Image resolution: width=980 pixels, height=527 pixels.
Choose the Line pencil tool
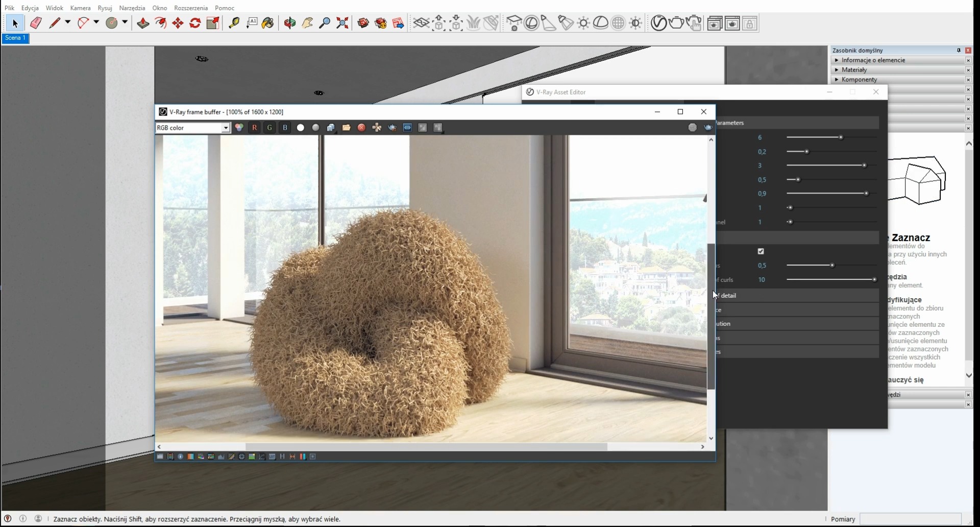(x=55, y=23)
